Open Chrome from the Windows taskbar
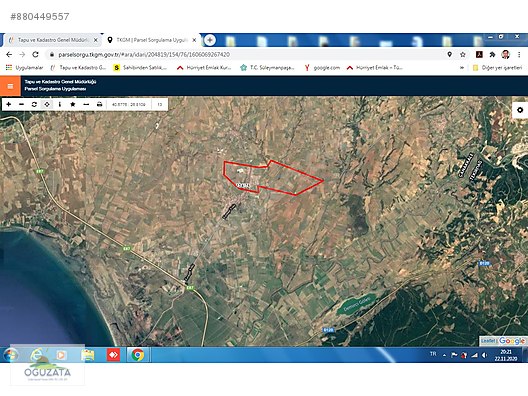This screenshot has height=396, width=528. click(137, 355)
